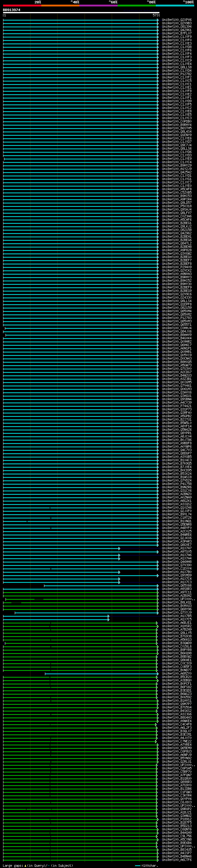
Task: Click the cyan ~100% identity legend segment
Action: pos(175,6)
